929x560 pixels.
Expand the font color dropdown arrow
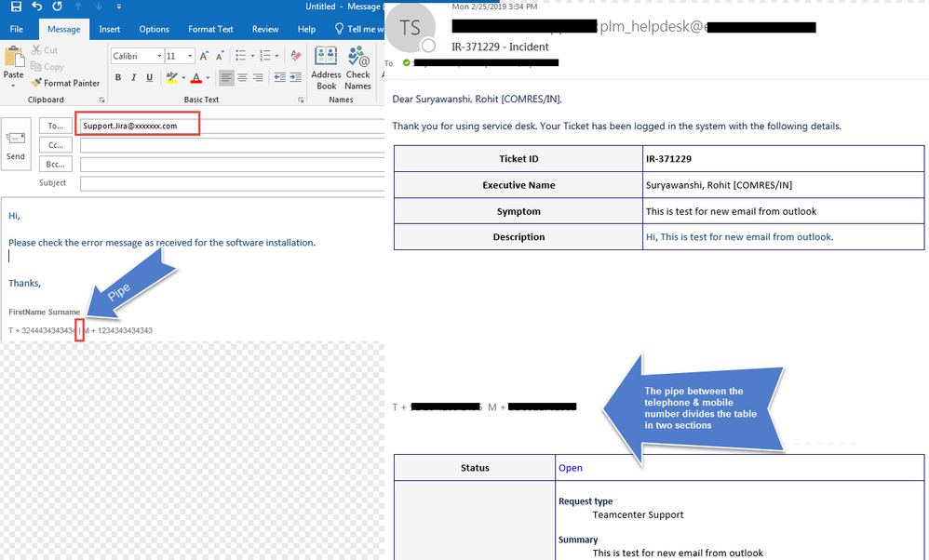click(x=208, y=77)
